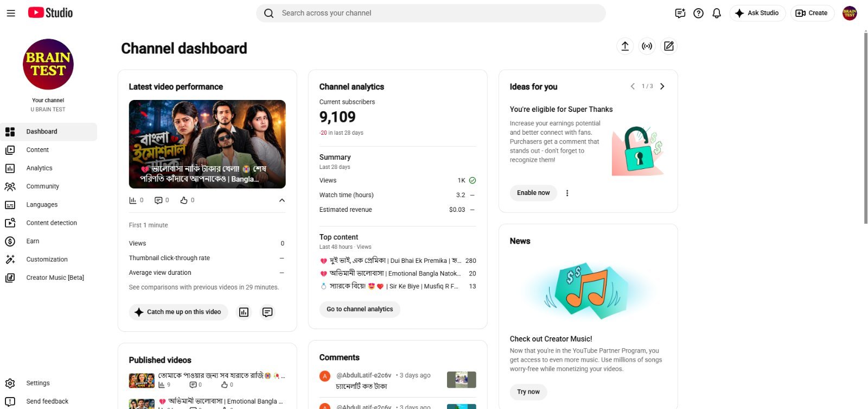Viewport: 868px width, 409px height.
Task: Open the Dui Bhai Ek Premika top content row
Action: point(398,261)
